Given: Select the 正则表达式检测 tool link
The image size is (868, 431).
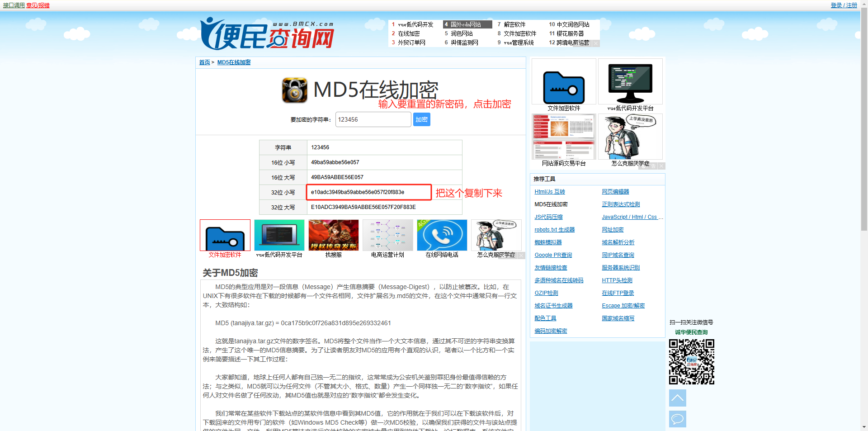Looking at the screenshot, I should pyautogui.click(x=620, y=204).
